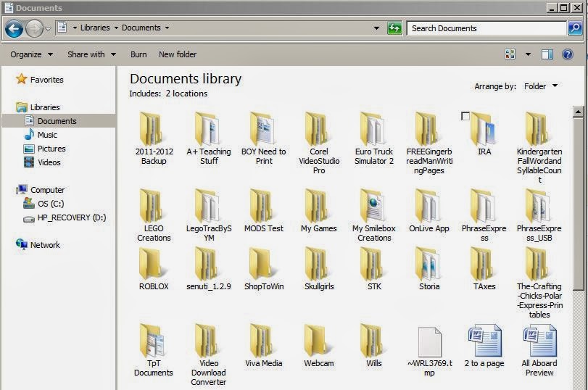Expand the Documents breadcrumb arrow
Viewport: 588px width, 390px height.
(x=167, y=28)
